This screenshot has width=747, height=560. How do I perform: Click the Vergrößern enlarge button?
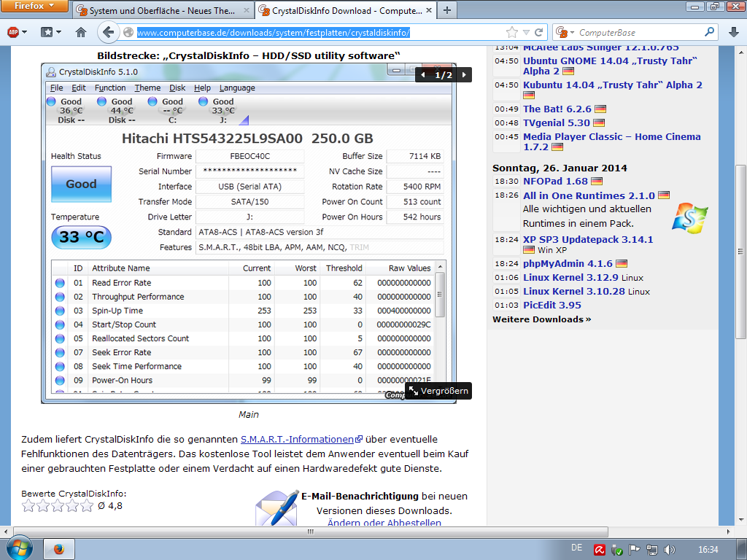click(x=438, y=391)
